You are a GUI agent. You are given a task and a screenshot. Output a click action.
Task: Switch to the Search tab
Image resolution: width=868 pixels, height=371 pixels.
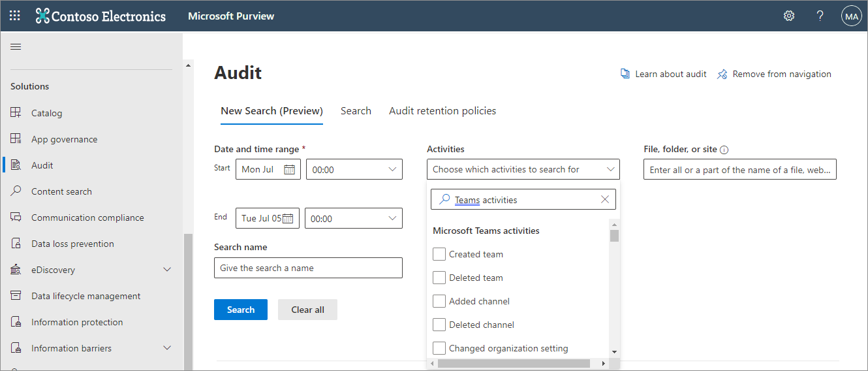(356, 111)
